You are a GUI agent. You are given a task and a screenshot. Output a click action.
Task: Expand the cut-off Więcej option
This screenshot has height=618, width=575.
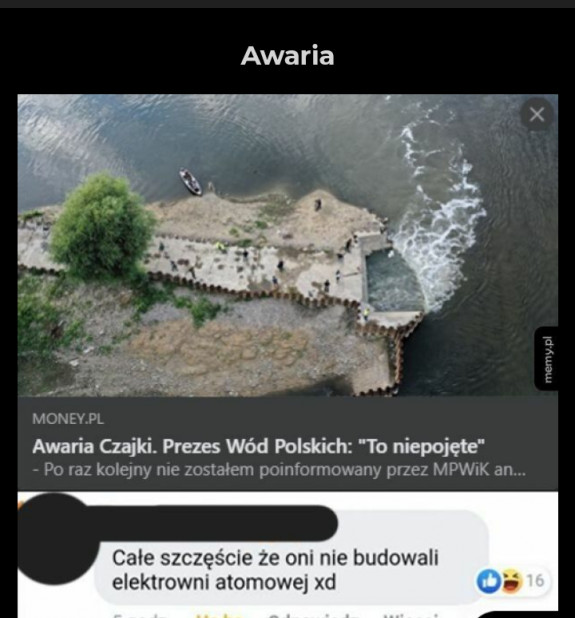pyautogui.click(x=411, y=615)
